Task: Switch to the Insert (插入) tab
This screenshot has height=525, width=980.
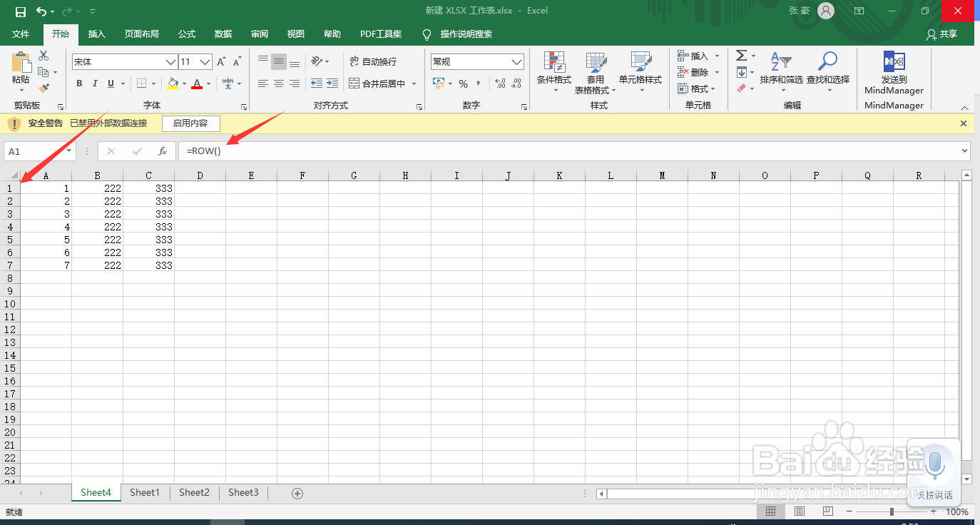Action: [97, 34]
